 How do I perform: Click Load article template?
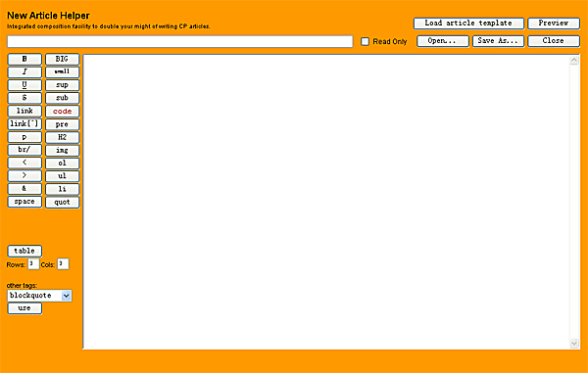click(468, 23)
